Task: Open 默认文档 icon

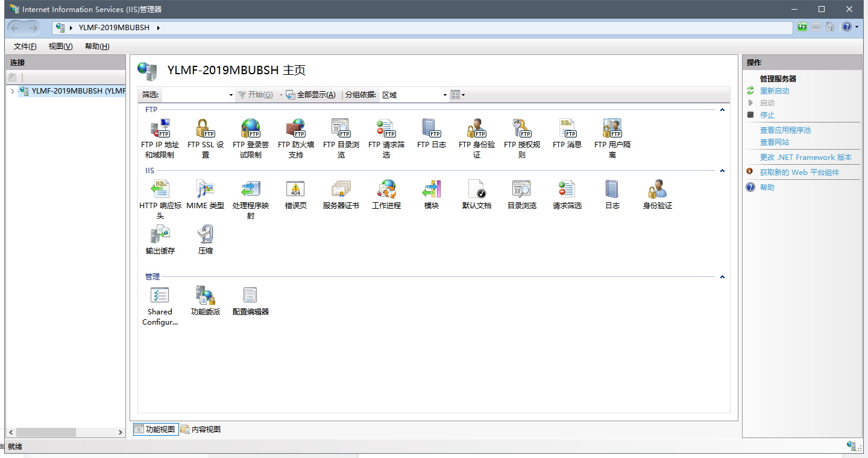Action: tap(476, 195)
